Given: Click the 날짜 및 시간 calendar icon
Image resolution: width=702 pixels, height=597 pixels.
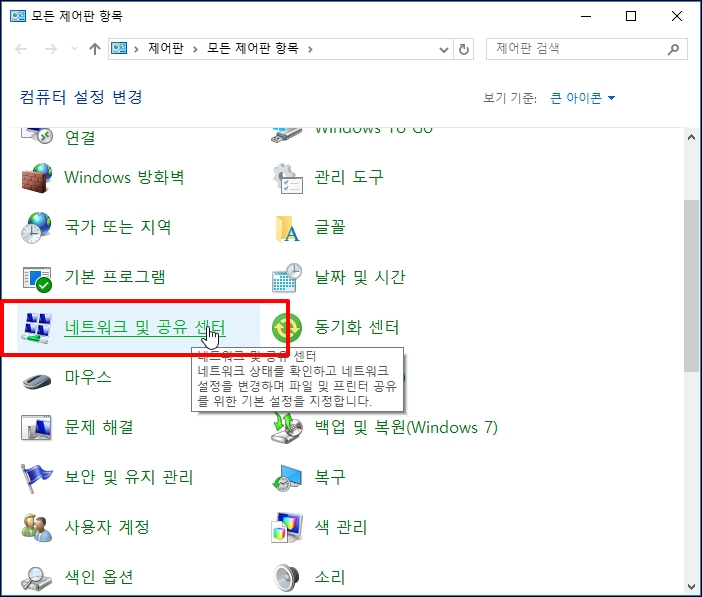Looking at the screenshot, I should [x=287, y=278].
